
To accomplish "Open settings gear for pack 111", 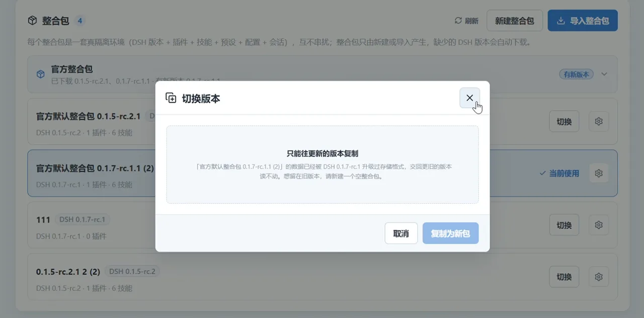I will pyautogui.click(x=599, y=225).
